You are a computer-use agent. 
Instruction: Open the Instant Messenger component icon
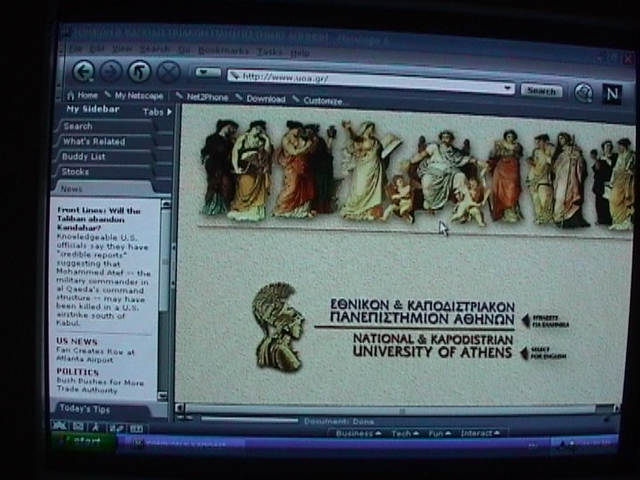pos(96,427)
